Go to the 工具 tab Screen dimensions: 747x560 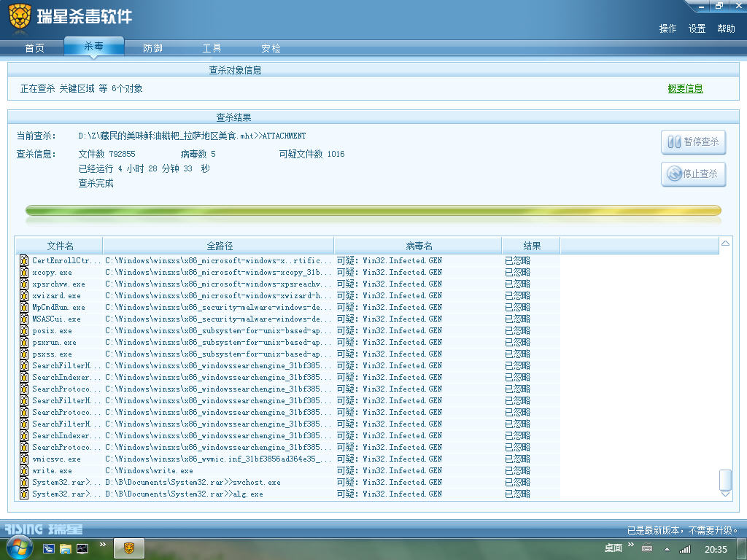pos(212,48)
